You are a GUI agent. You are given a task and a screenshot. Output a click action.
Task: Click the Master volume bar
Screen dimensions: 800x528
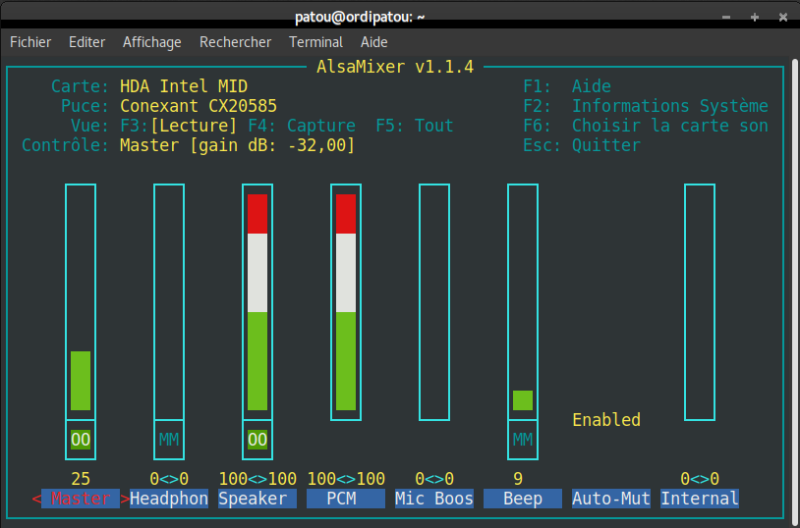(x=81, y=302)
